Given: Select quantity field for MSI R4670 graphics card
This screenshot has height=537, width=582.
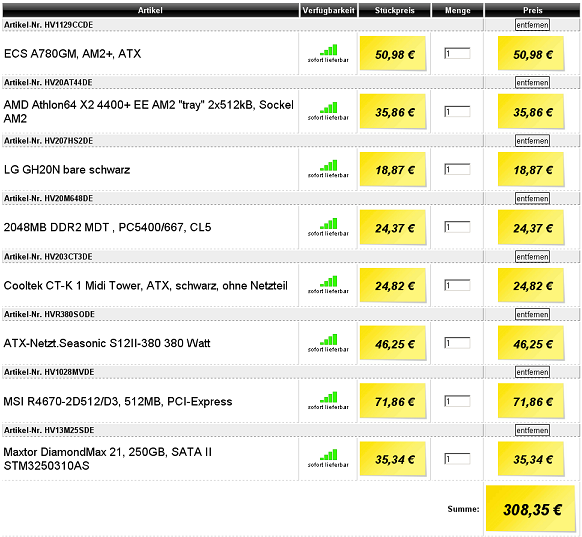Looking at the screenshot, I should [x=457, y=401].
